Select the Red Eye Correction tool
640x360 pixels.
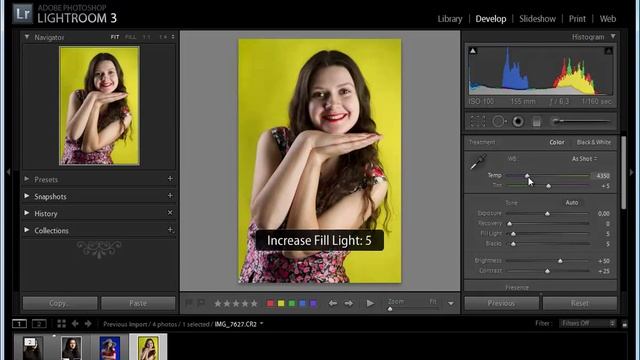pyautogui.click(x=518, y=121)
